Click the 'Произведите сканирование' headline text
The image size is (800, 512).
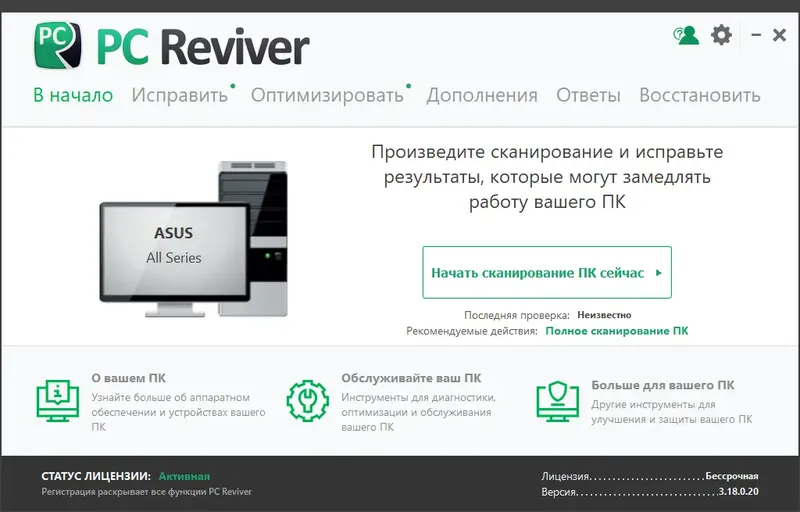pyautogui.click(x=547, y=177)
